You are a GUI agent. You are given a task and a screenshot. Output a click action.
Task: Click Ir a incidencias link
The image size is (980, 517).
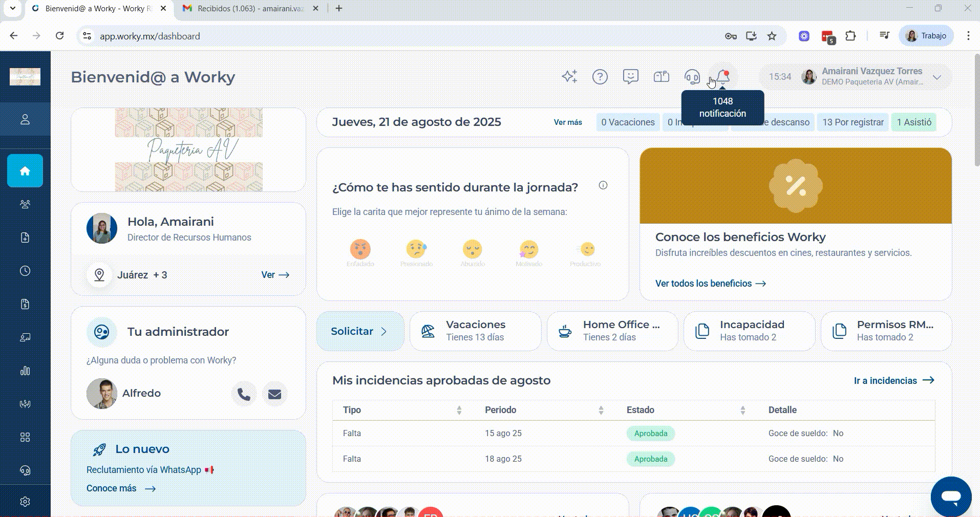[894, 380]
